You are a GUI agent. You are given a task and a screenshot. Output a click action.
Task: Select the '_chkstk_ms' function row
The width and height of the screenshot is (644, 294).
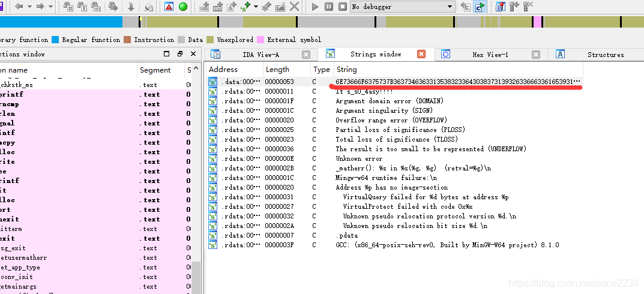click(x=95, y=85)
